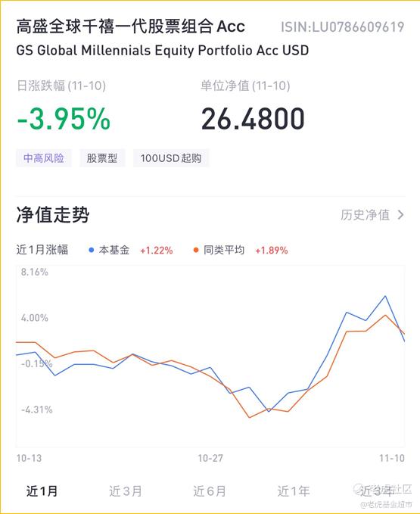Click the blue 本基金 legend dot
Screen dimensions: 420x514
[x=92, y=250]
